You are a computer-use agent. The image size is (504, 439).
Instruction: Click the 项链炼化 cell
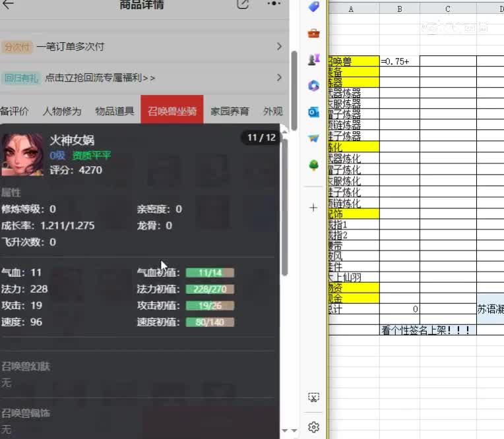pyautogui.click(x=354, y=203)
